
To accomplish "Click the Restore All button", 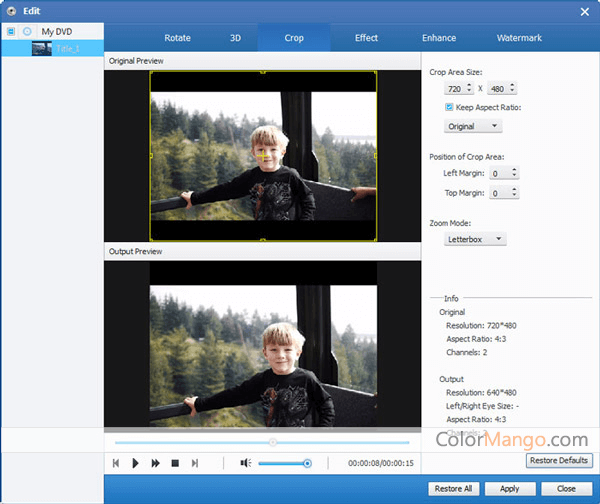I will pos(455,489).
